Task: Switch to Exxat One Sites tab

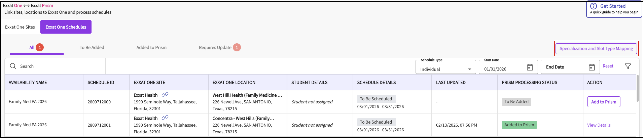Action: tap(20, 27)
